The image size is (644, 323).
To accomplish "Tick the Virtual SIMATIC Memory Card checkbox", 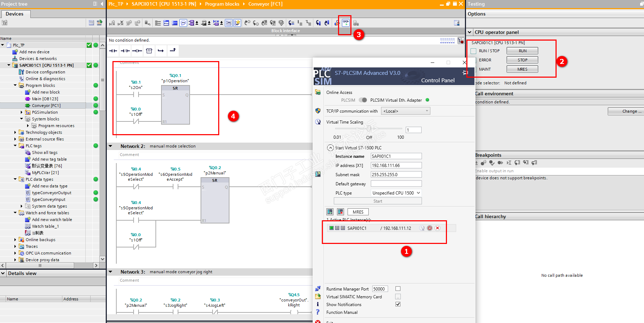I will tap(398, 297).
